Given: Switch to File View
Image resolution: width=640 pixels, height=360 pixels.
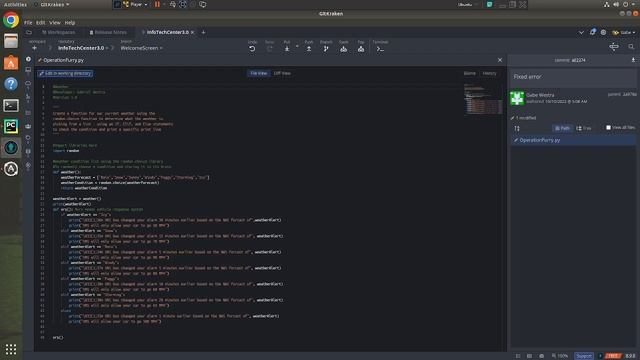Looking at the screenshot, I should click(258, 73).
